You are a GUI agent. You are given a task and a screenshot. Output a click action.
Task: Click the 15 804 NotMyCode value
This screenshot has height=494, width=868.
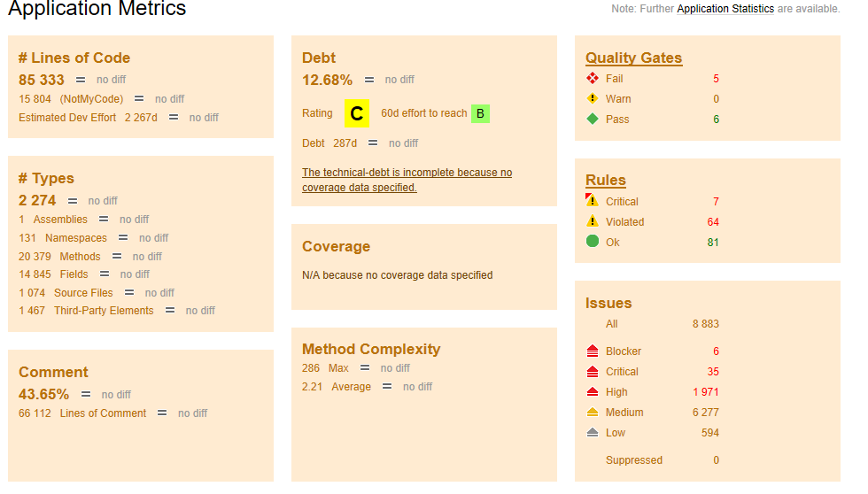coord(35,99)
